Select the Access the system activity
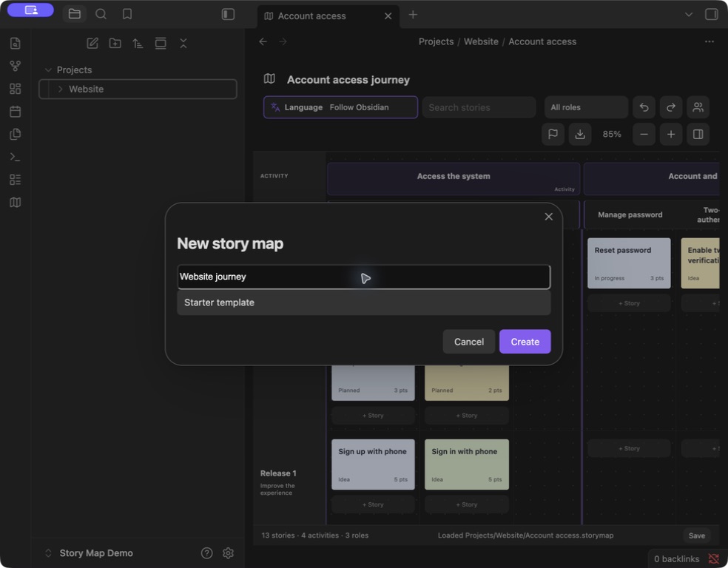The height and width of the screenshot is (568, 728). click(454, 179)
